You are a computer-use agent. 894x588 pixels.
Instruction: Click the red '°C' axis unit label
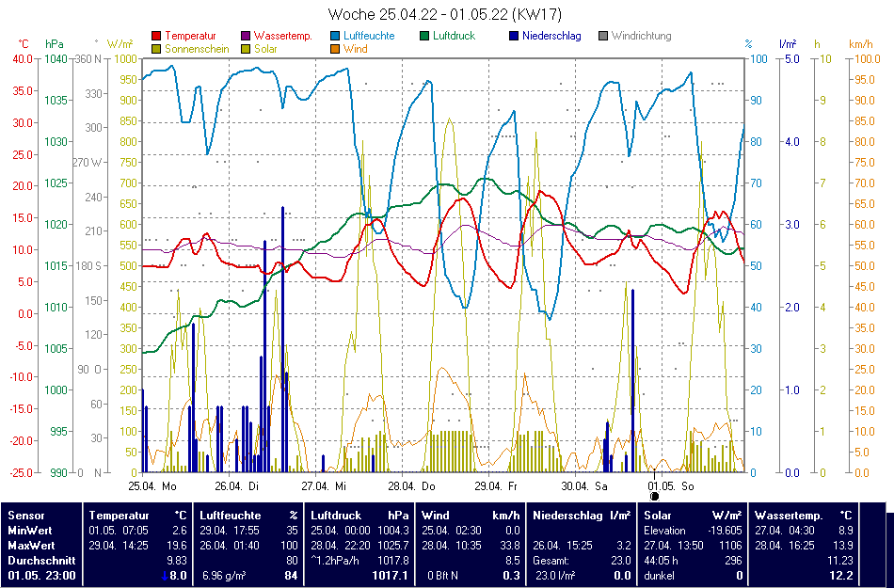pyautogui.click(x=24, y=44)
